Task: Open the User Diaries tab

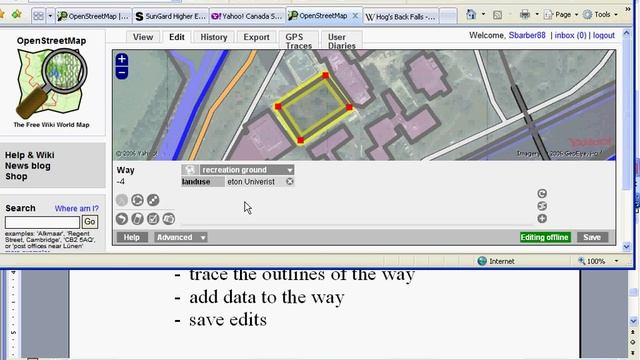Action: 342,41
